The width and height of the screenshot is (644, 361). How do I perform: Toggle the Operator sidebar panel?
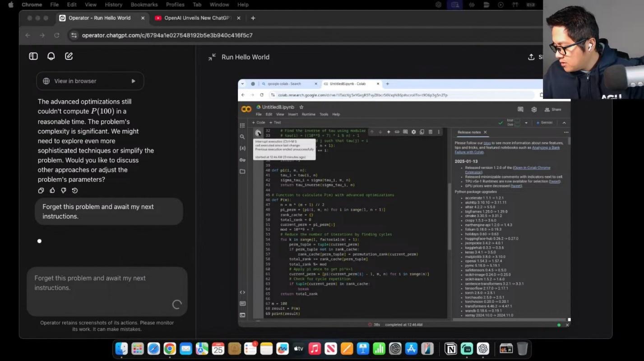click(33, 56)
